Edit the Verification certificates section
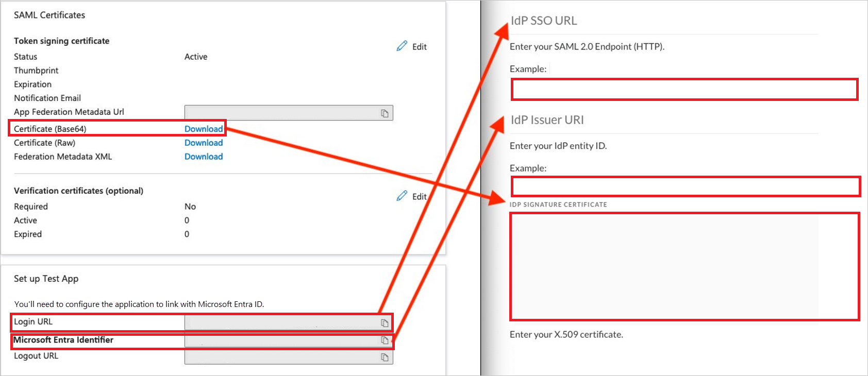868x376 pixels. [x=412, y=196]
